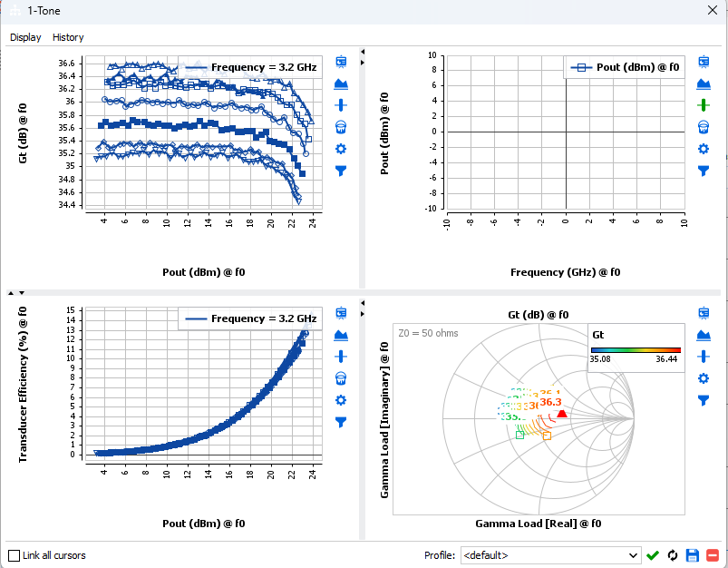Click paint bucket icon beside Transducer Efficiency plot

click(341, 378)
